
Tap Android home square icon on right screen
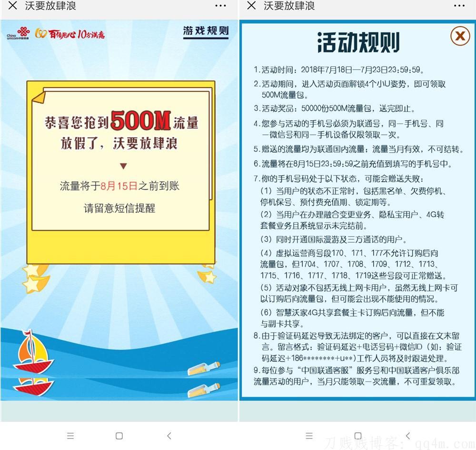point(358,436)
